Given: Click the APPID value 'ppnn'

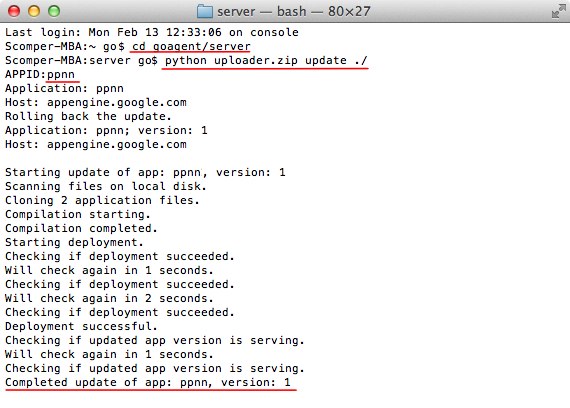Looking at the screenshot, I should click(61, 75).
